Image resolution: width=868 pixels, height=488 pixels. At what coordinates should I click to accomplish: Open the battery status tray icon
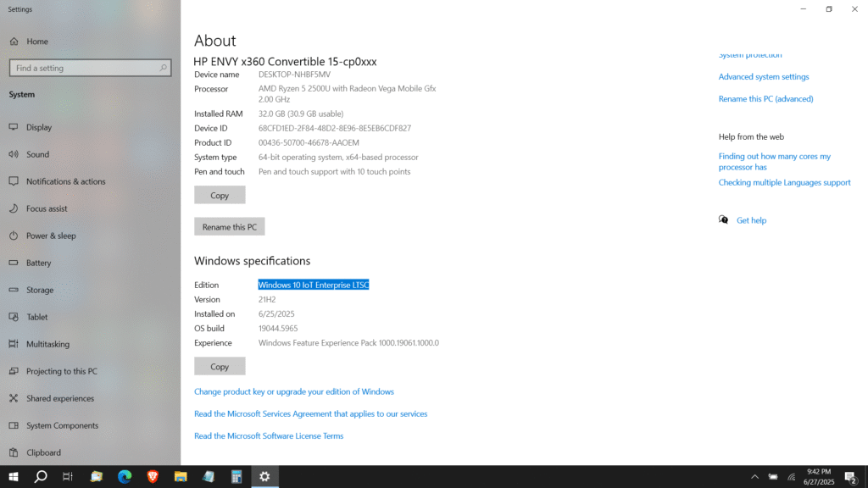pos(773,476)
